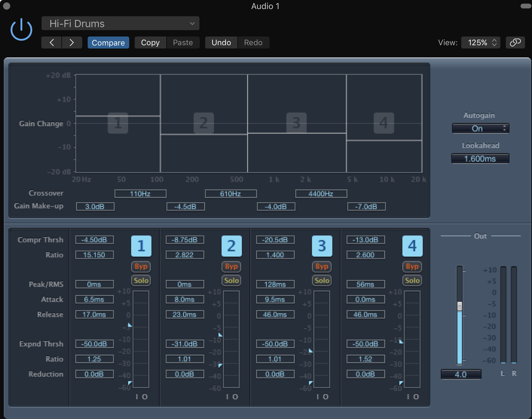532x419 pixels.
Task: Click the Undo button
Action: point(221,43)
